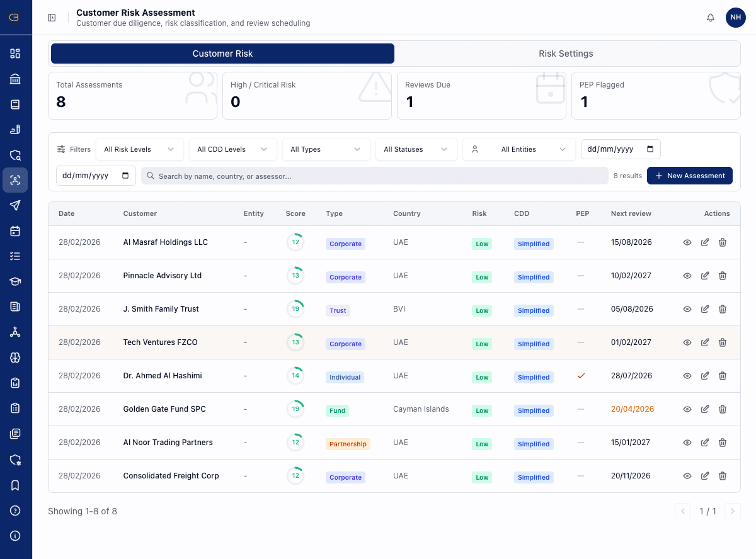Click the paper plane icon in sidebar
Screen dimensions: 756x559
pyautogui.click(x=15, y=205)
